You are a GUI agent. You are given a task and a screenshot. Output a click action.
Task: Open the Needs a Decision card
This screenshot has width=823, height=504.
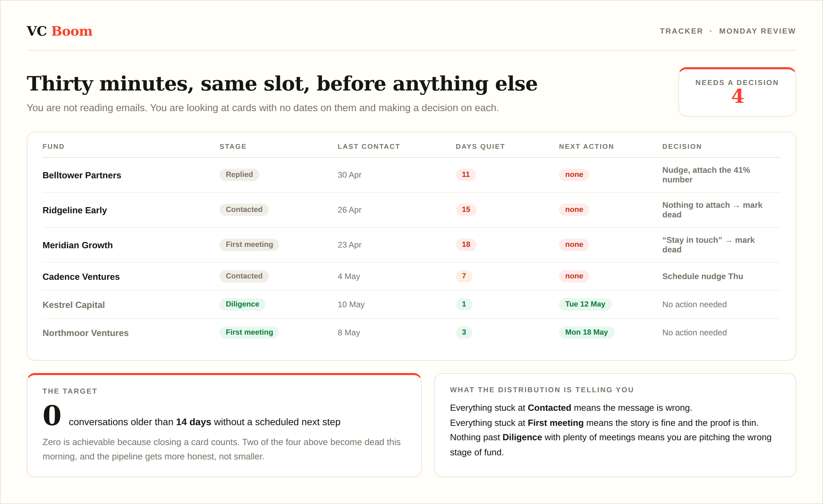pyautogui.click(x=737, y=92)
